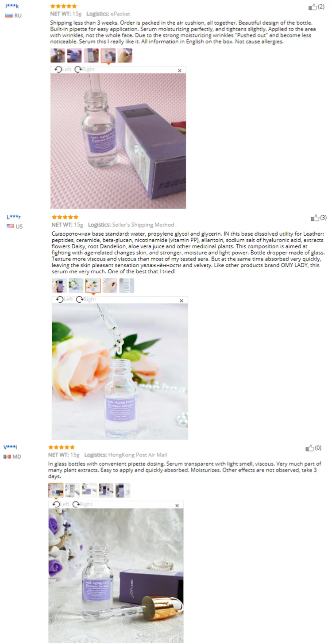Image resolution: width=332 pixels, height=644 pixels.
Task: Open last thumbnail in V***i's review
Action: pos(123,490)
